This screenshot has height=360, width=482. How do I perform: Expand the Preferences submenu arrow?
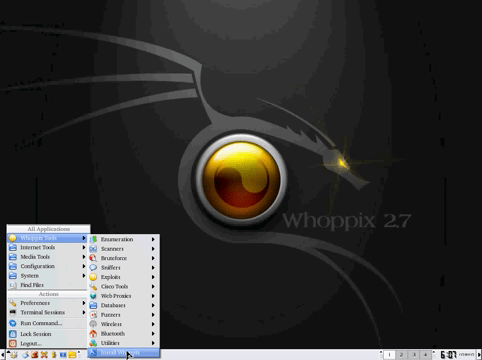(x=84, y=303)
